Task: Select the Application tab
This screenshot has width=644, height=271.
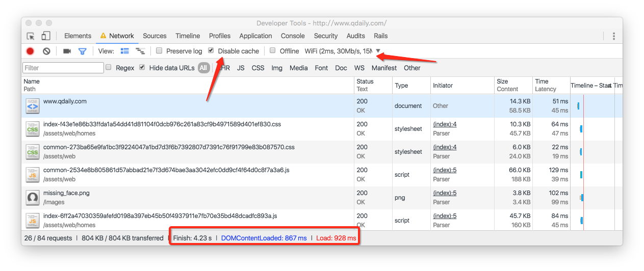Action: [x=255, y=36]
